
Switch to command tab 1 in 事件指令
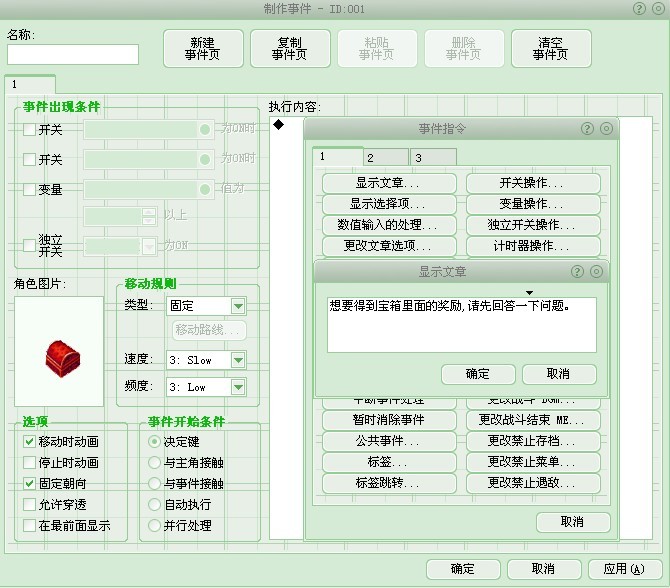338,156
